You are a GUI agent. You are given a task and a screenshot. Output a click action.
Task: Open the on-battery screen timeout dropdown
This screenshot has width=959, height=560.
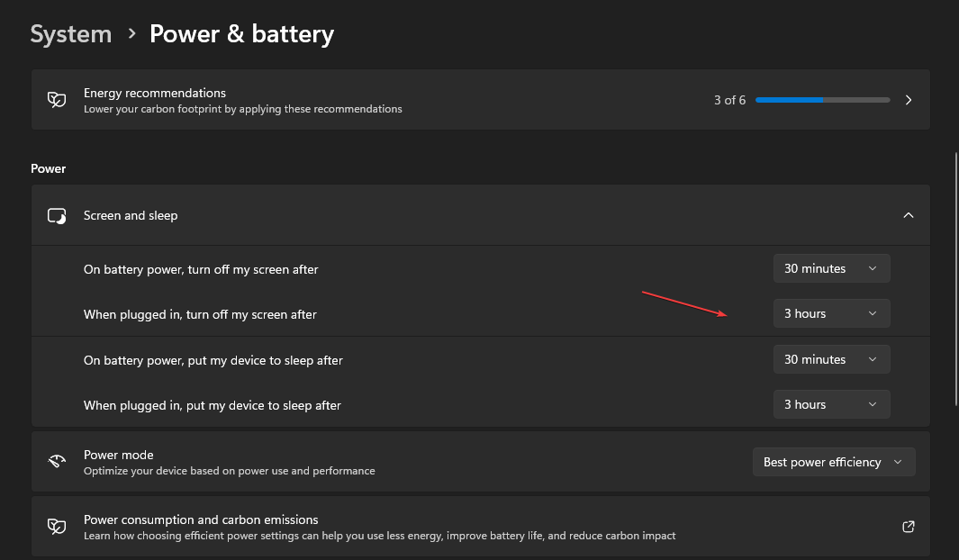click(830, 267)
